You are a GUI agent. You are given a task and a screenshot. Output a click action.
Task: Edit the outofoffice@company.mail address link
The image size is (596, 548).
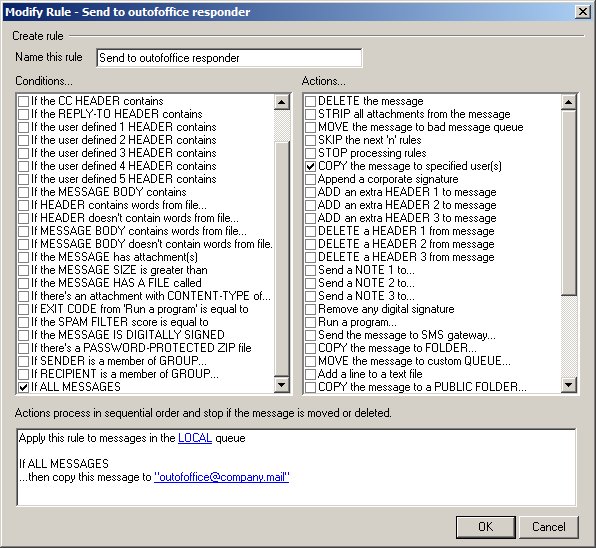(222, 477)
